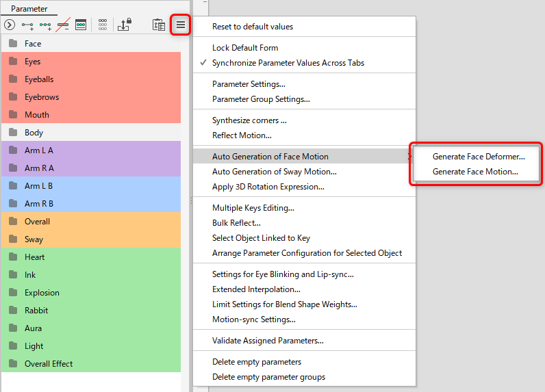Choose Auto Generation of Sway Motion
The height and width of the screenshot is (392, 545).
click(304, 172)
